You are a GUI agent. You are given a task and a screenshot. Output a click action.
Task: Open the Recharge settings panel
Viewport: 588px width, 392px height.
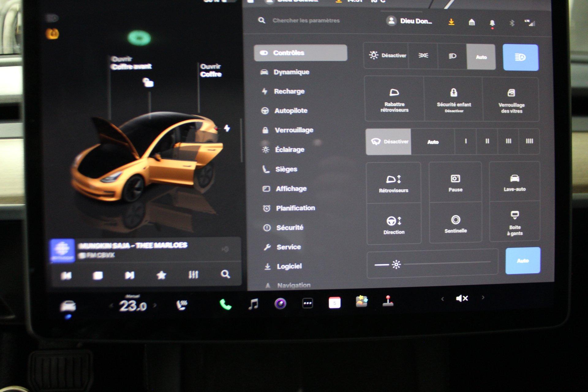pos(289,91)
